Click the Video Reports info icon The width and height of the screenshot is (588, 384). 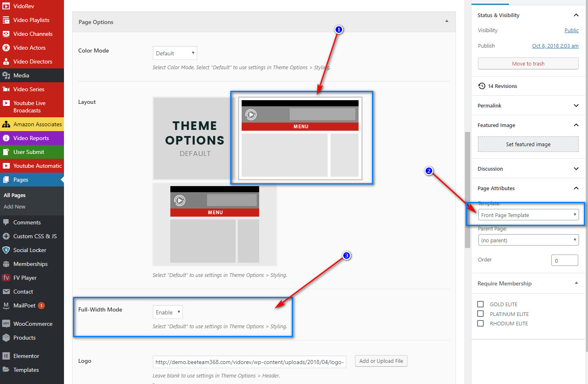pos(6,138)
